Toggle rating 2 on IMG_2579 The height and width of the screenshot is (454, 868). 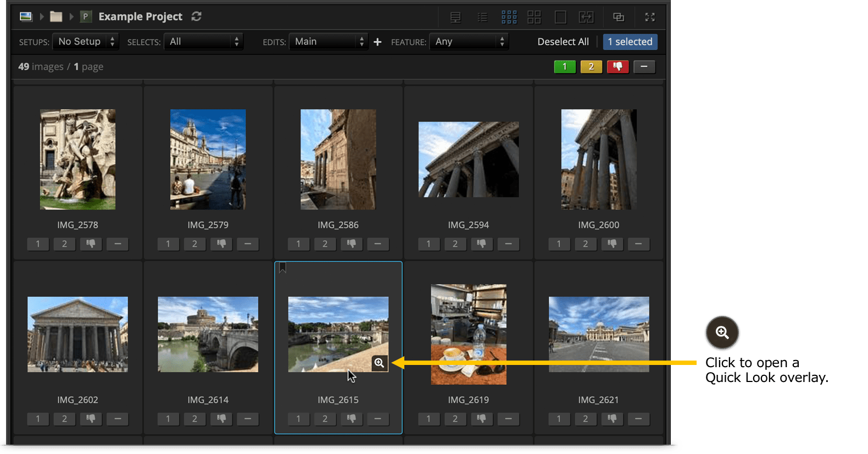(194, 243)
